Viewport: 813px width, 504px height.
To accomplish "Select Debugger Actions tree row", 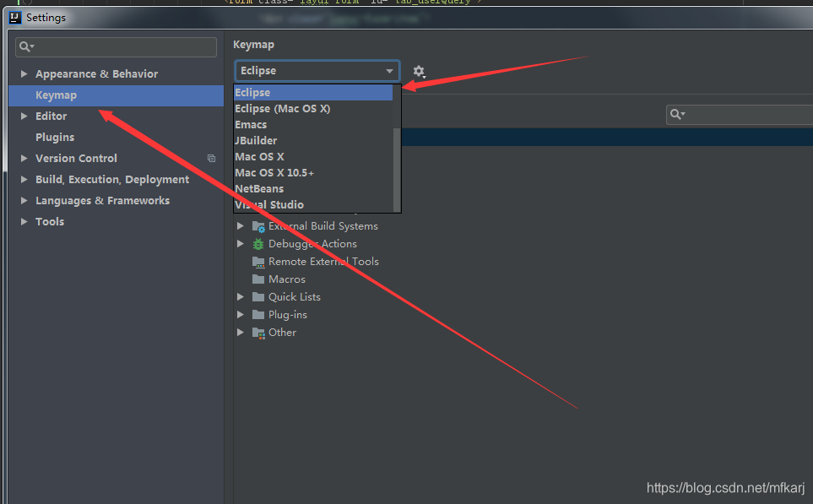I will coord(312,244).
